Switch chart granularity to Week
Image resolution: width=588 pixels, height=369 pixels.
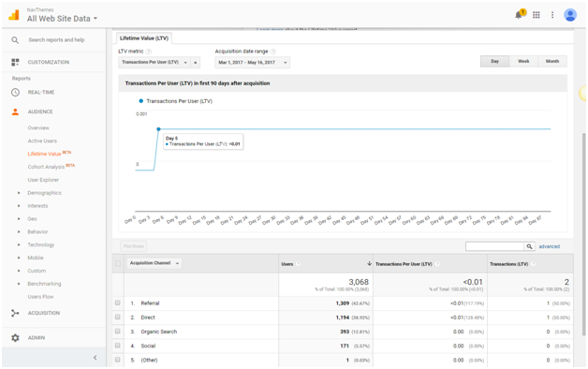click(523, 61)
